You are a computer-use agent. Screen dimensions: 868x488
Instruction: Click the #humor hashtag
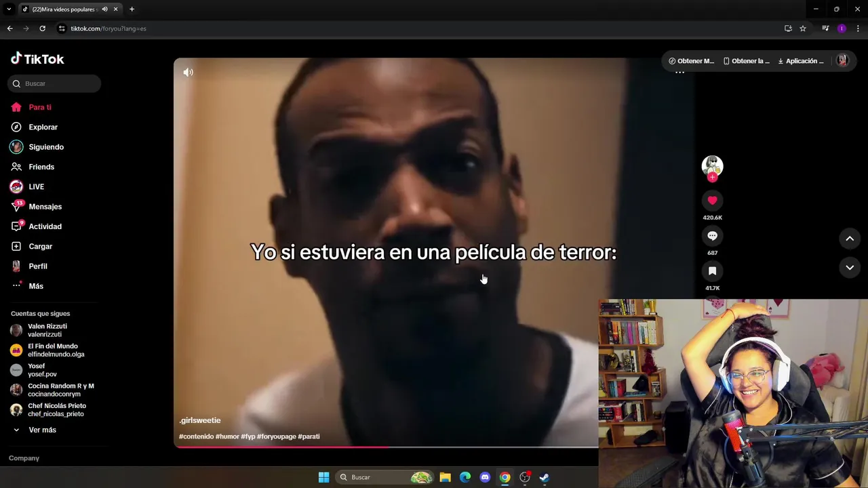(227, 436)
